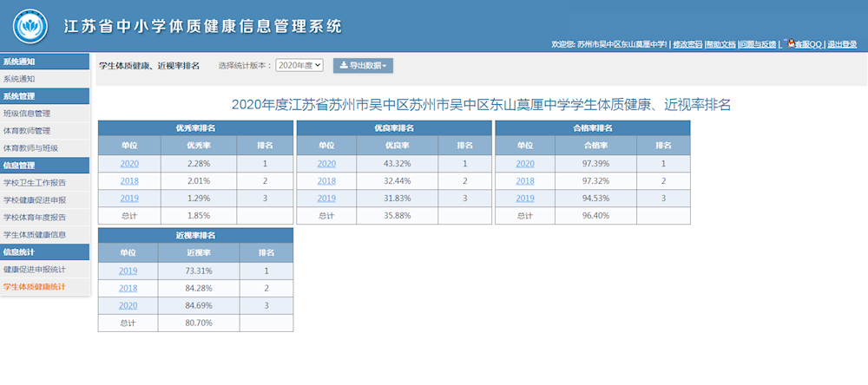The height and width of the screenshot is (385, 868).
Task: Select 学生体质健康统计 in sidebar
Action: click(44, 286)
